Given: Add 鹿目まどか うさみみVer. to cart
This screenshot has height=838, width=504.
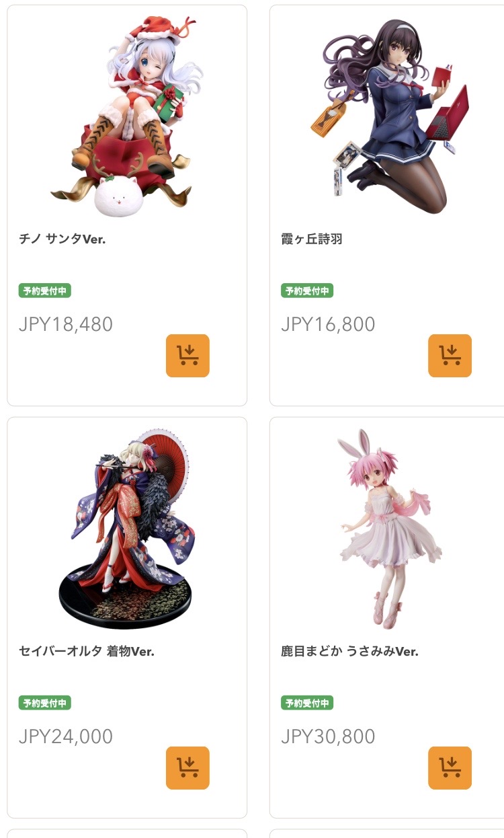Looking at the screenshot, I should point(450,768).
